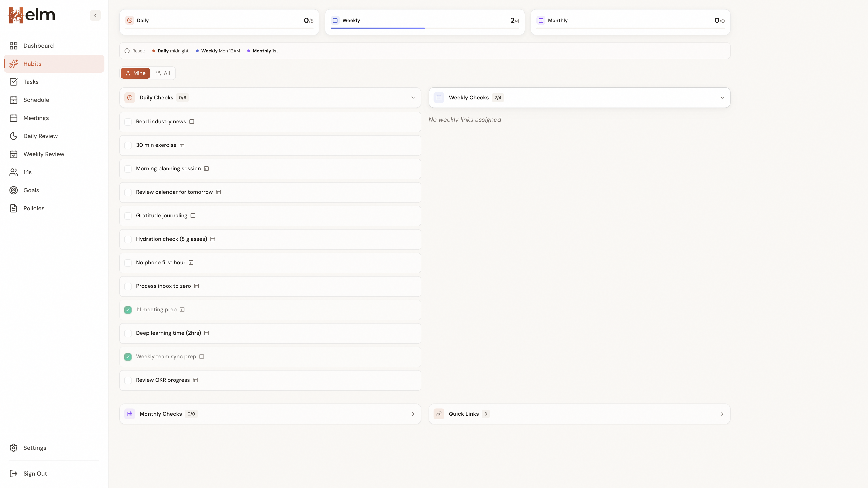Open the notes icon beside Read industry news
868x488 pixels.
point(192,122)
